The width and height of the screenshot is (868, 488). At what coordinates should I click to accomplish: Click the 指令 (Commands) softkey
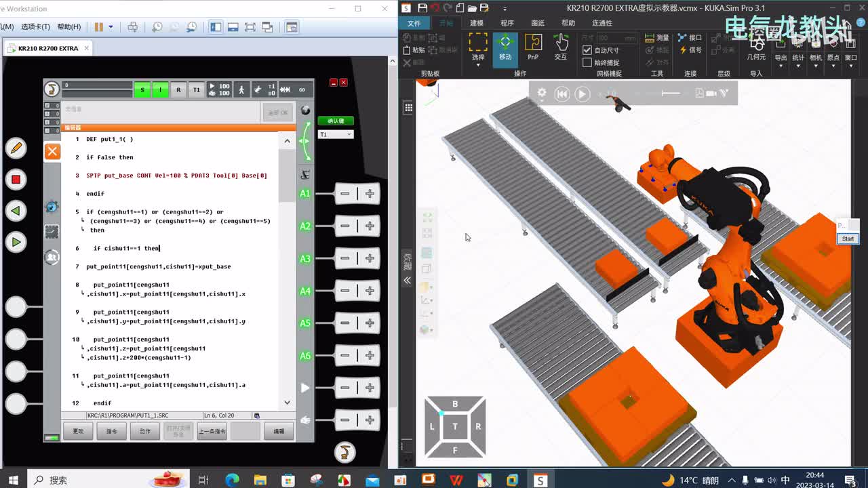(x=111, y=431)
